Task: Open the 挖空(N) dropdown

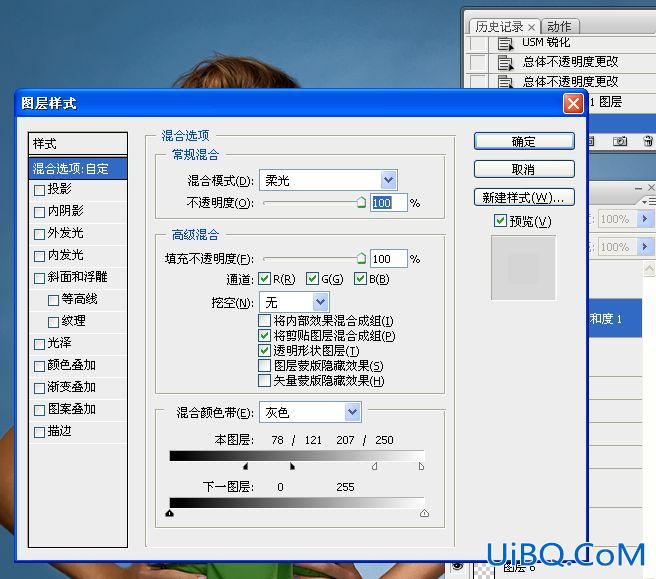Action: pyautogui.click(x=294, y=302)
